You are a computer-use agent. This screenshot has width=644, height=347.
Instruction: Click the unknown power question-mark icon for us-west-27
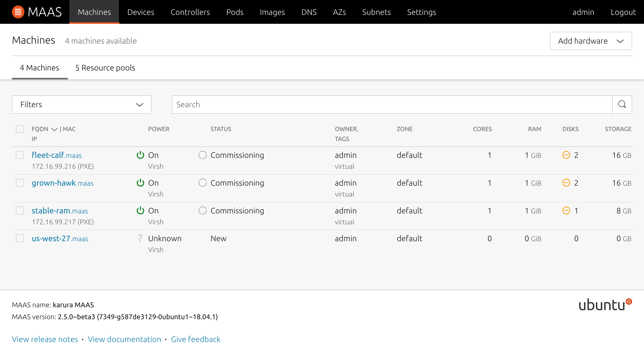pos(140,238)
